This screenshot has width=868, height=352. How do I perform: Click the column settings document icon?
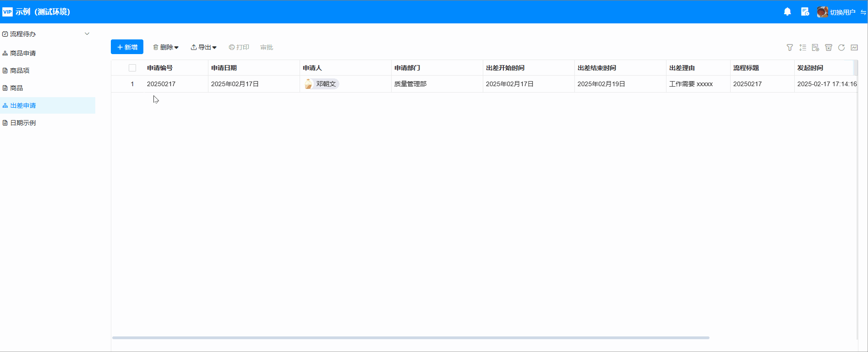click(x=815, y=48)
